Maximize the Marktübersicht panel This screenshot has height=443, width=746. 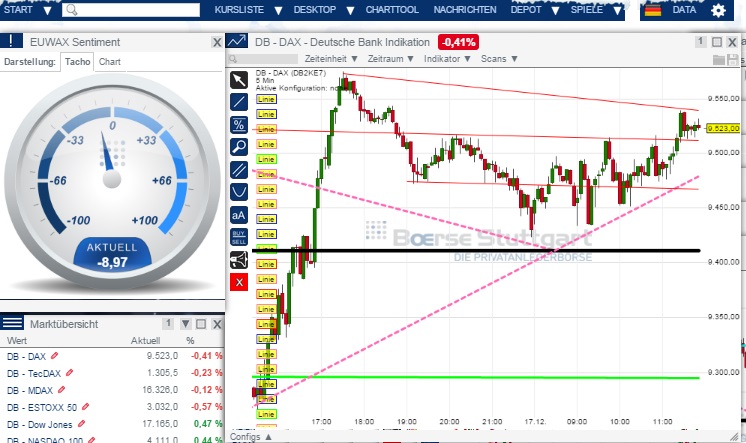pyautogui.click(x=201, y=324)
